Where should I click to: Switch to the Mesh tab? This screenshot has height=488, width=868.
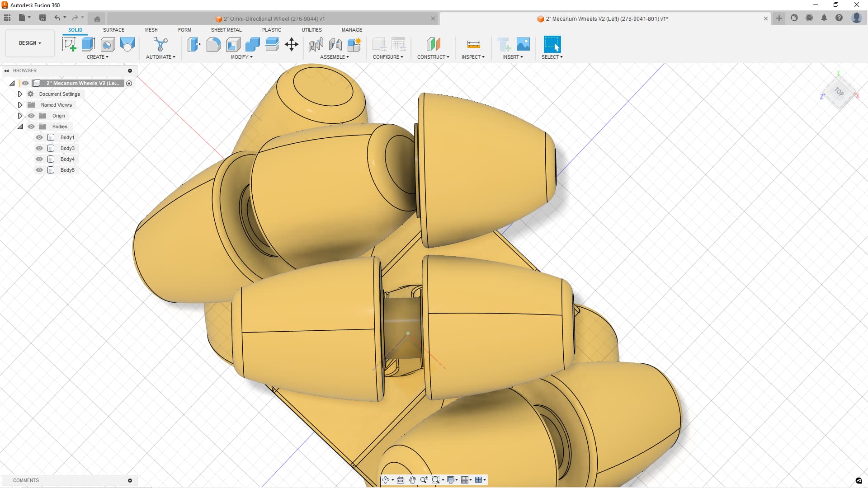click(x=151, y=30)
